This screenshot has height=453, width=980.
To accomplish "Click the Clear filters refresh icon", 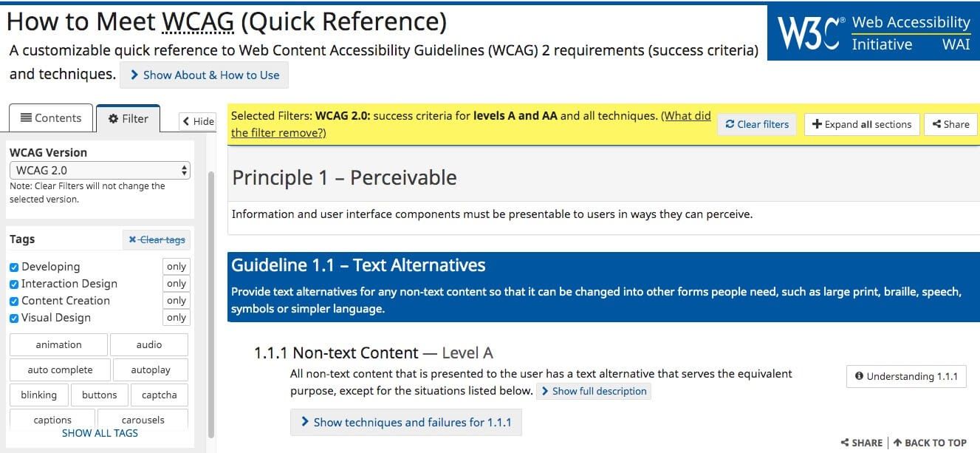I will click(x=730, y=124).
